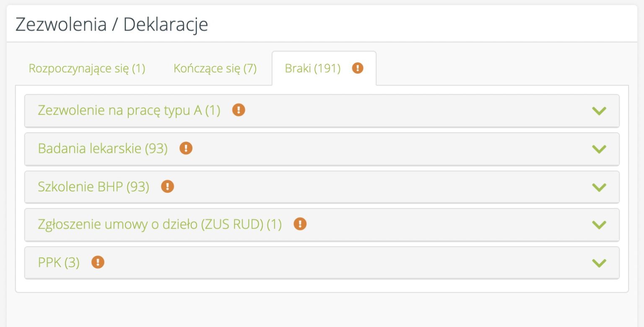
Task: Click warning icon next to ZUS RUD entry
Action: (x=300, y=224)
